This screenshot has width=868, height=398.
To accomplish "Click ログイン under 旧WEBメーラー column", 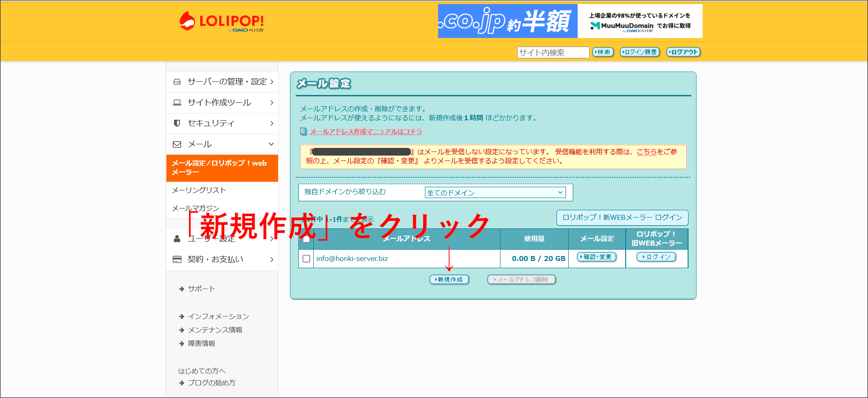I will (x=656, y=257).
